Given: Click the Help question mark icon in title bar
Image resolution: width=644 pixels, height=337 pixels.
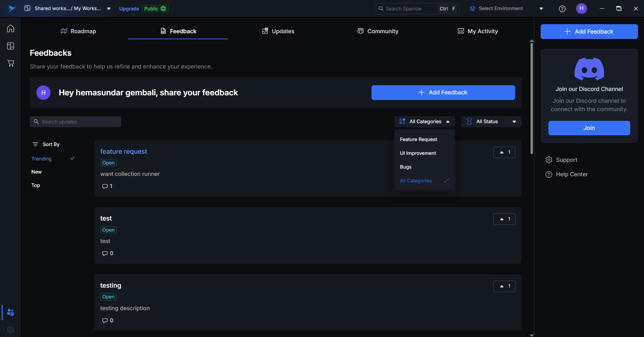Looking at the screenshot, I should (562, 9).
